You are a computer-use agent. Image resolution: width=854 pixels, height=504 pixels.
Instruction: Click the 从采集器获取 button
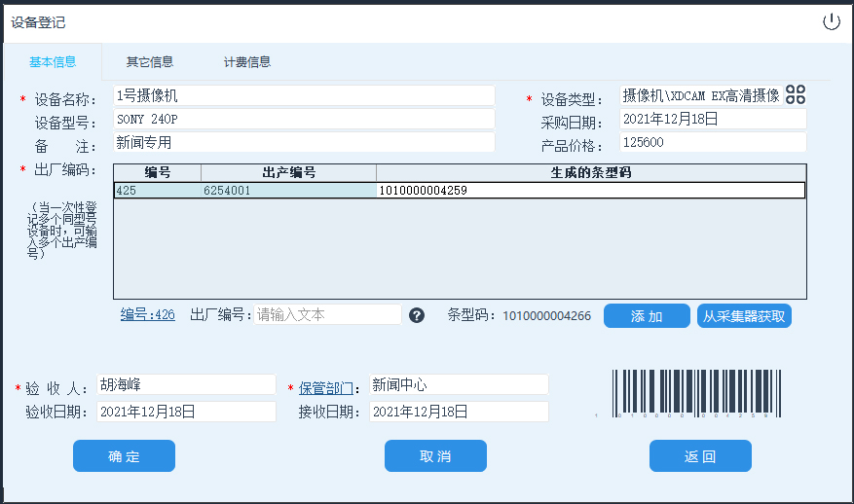coord(744,316)
